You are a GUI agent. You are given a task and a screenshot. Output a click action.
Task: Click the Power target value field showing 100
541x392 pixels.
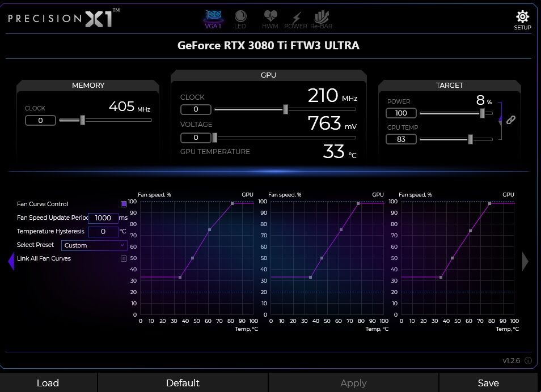401,113
